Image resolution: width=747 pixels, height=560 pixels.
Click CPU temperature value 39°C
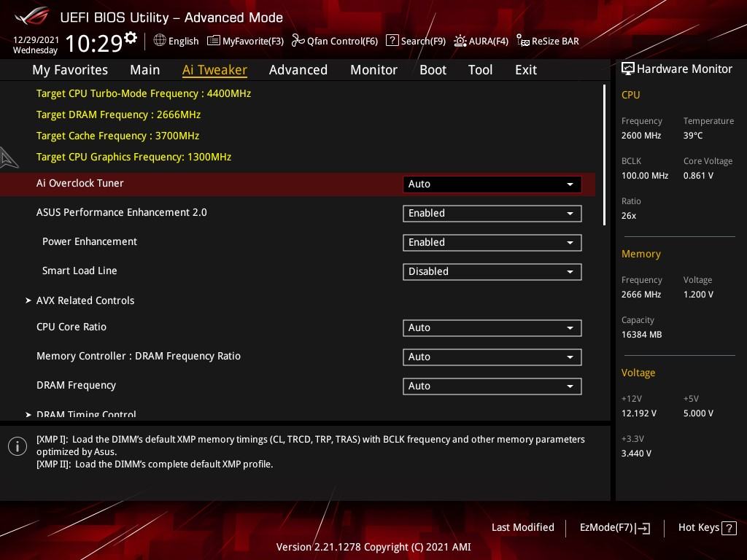[x=693, y=136]
